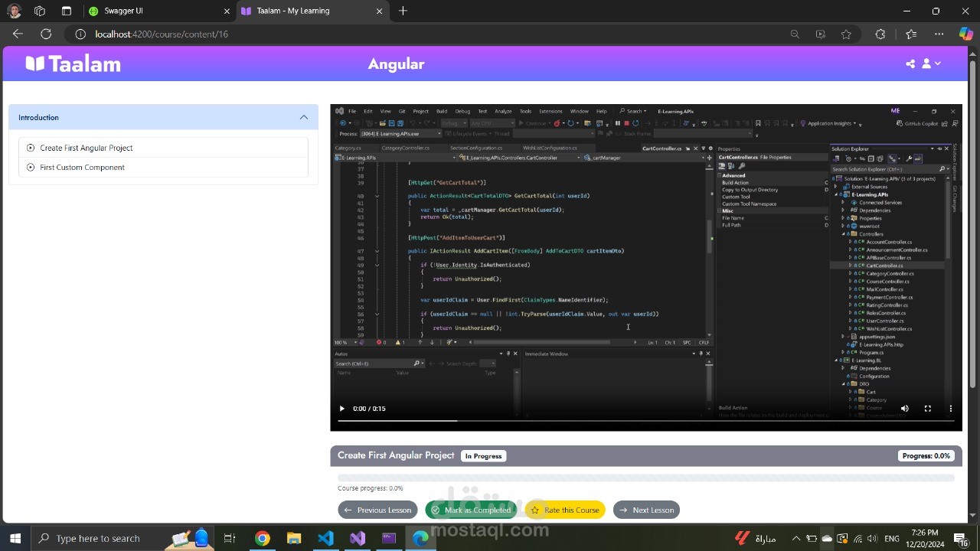Mute the video using the volume icon
The image size is (980, 551).
[x=904, y=409]
